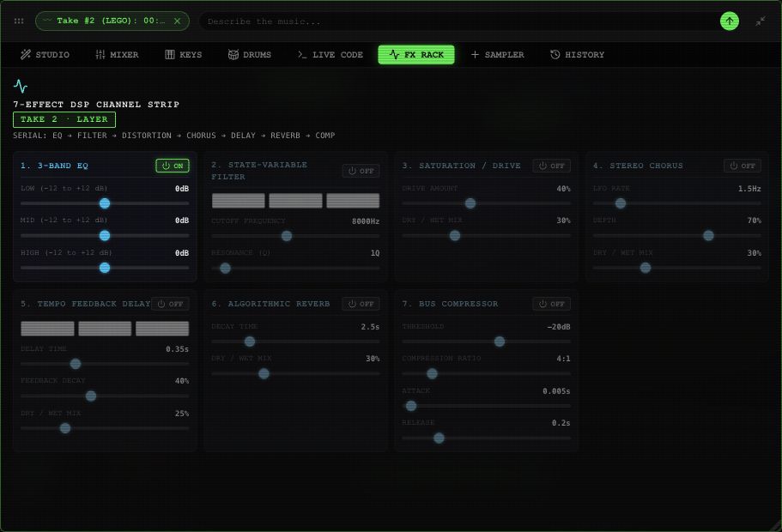Go to the DRUMS tab
Screen dimensions: 782x532
[249, 55]
